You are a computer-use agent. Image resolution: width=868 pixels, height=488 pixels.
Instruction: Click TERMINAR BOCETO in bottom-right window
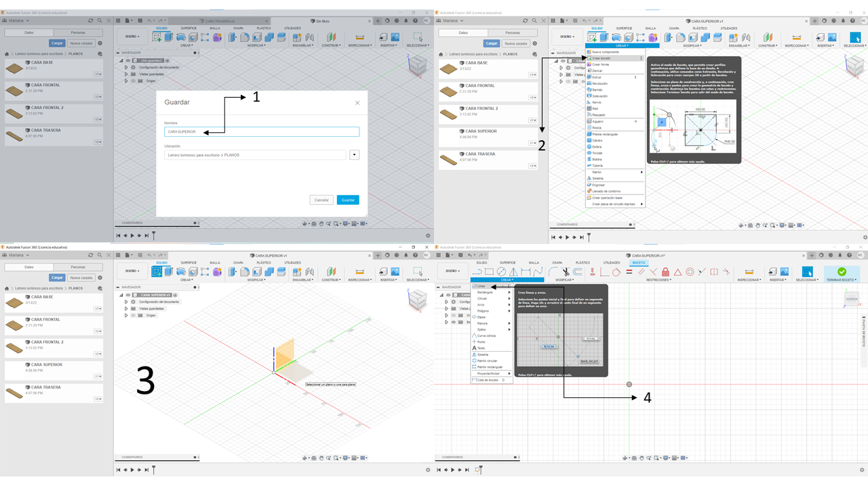click(842, 273)
